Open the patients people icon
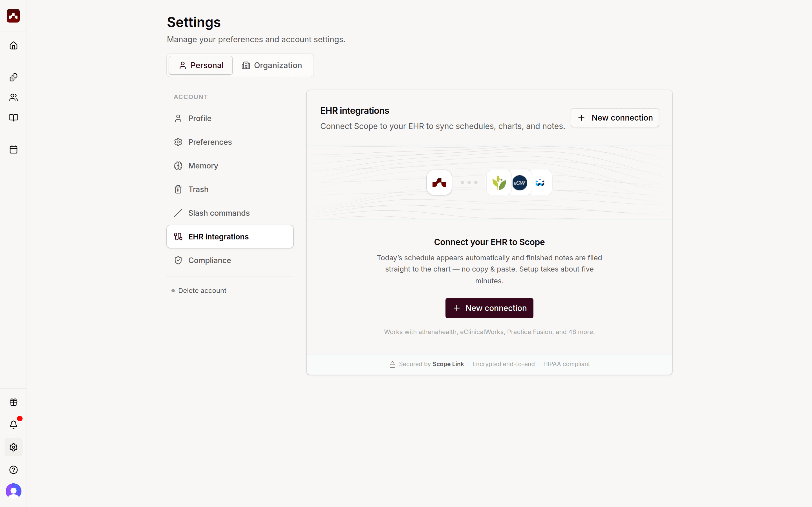 click(x=14, y=97)
